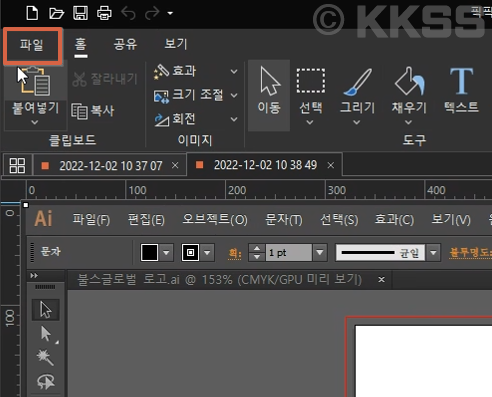Screen dimensions: 492x397
Task: Click the 잘라내기 cut button
Action: 105,79
